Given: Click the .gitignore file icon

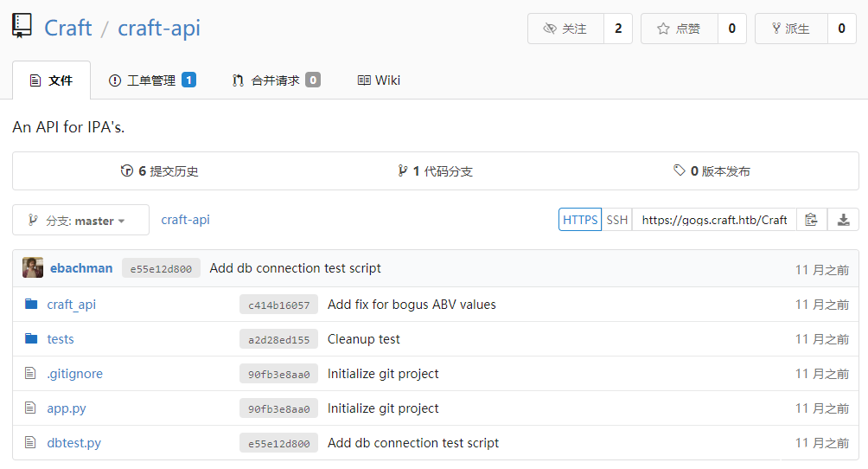Looking at the screenshot, I should click(x=32, y=374).
